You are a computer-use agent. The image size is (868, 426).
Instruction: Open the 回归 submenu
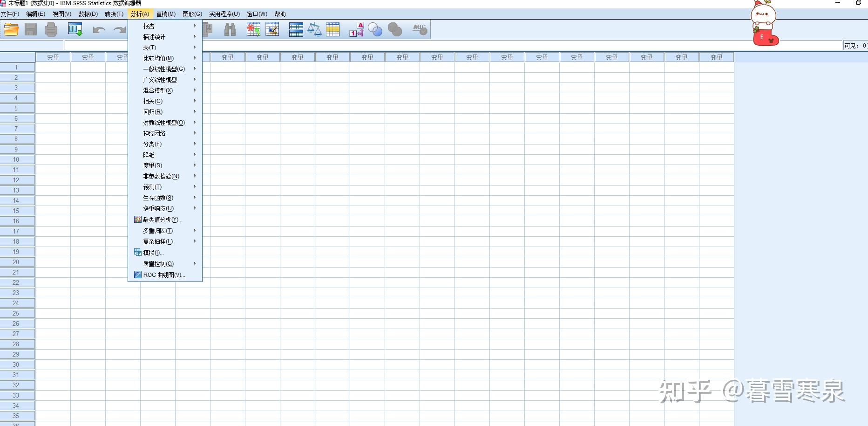pos(153,112)
